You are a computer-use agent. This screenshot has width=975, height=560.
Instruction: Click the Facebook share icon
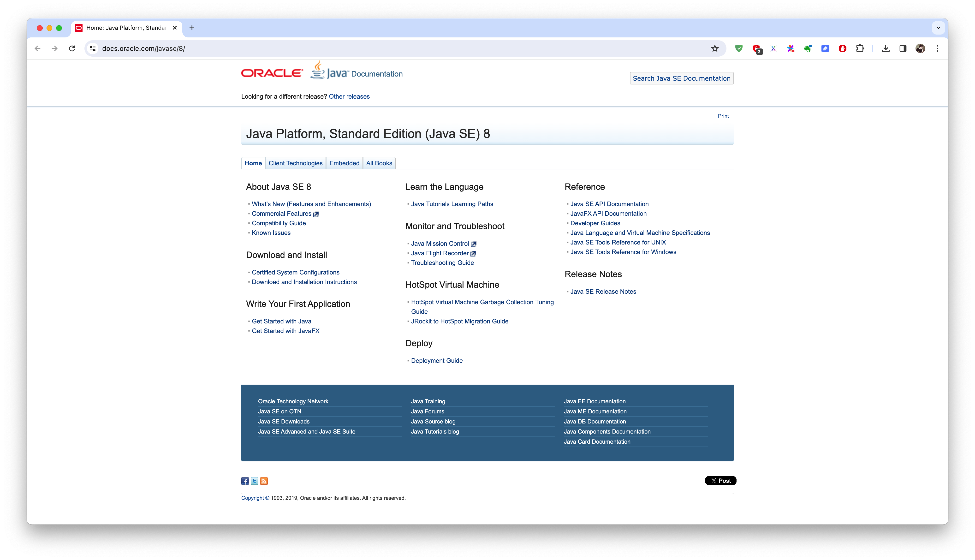coord(245,481)
